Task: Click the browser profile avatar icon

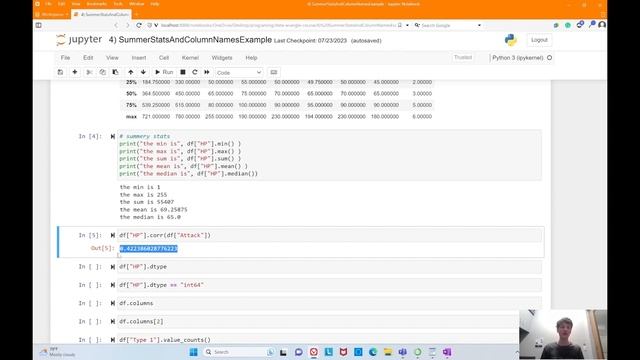Action: coord(602,25)
